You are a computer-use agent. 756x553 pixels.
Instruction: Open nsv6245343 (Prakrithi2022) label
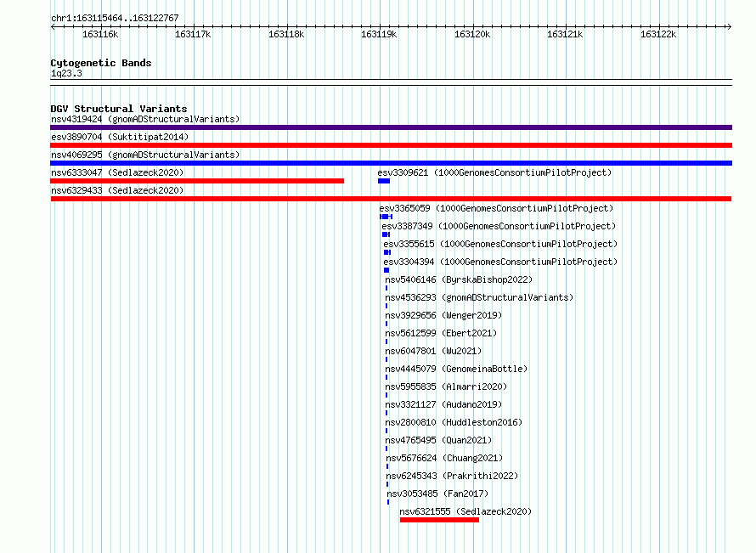[452, 476]
